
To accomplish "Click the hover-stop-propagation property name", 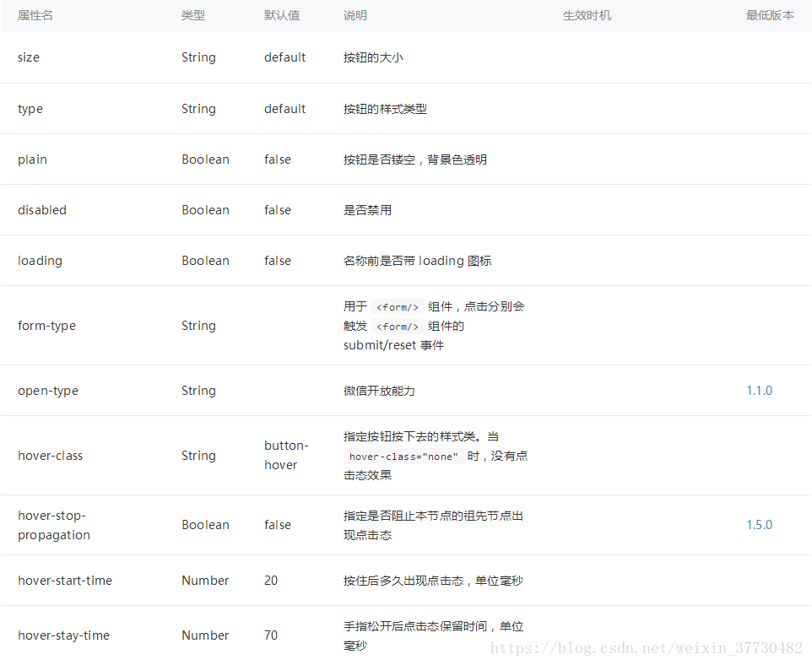I will point(51,524).
